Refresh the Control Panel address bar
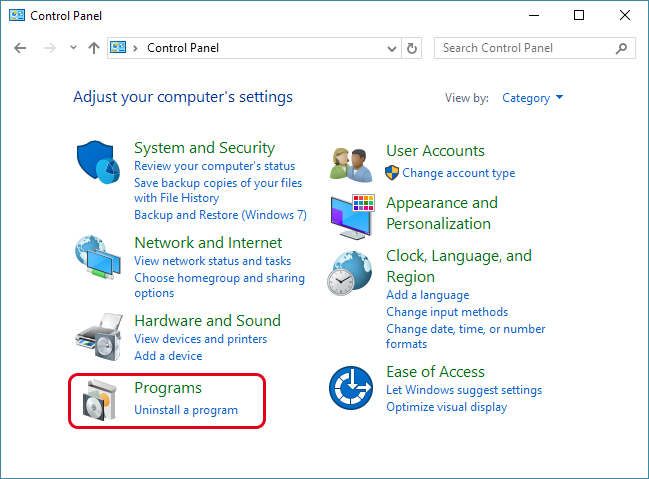 tap(413, 48)
